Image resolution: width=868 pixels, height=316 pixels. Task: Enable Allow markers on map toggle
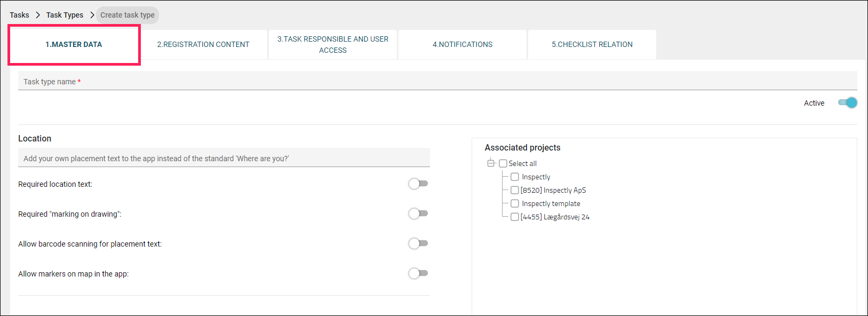pyautogui.click(x=418, y=273)
